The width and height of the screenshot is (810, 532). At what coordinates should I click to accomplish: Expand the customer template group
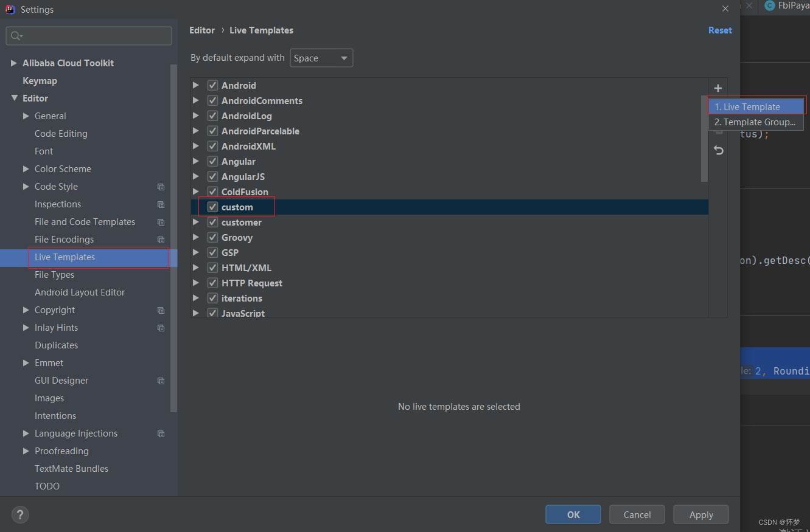point(196,222)
